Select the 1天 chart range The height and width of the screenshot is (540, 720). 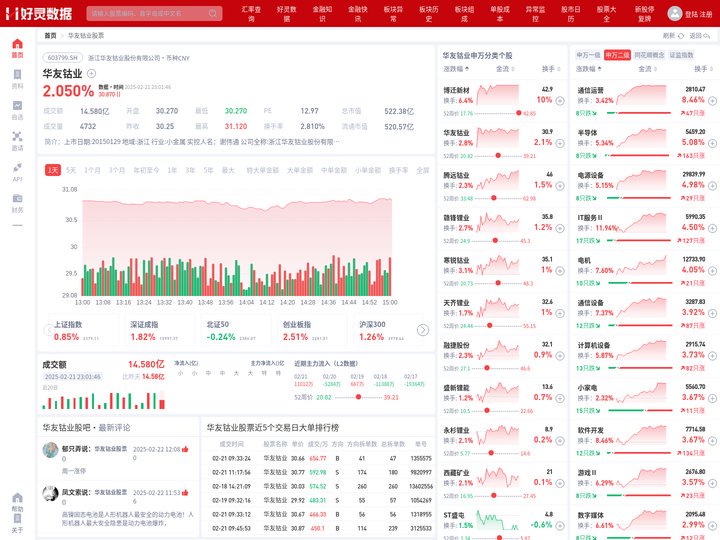click(53, 170)
